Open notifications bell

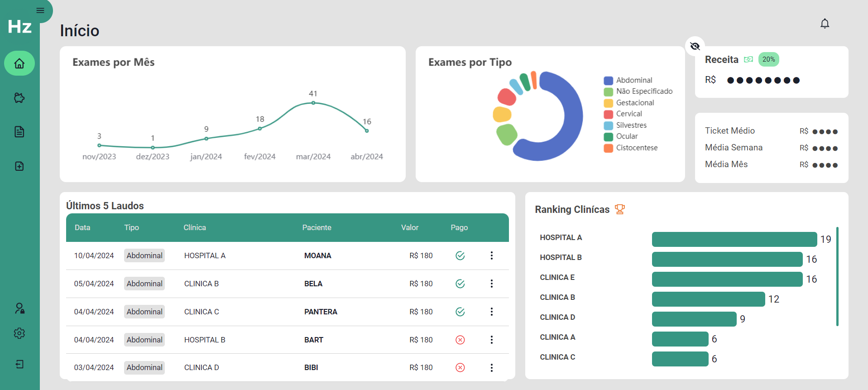click(825, 24)
